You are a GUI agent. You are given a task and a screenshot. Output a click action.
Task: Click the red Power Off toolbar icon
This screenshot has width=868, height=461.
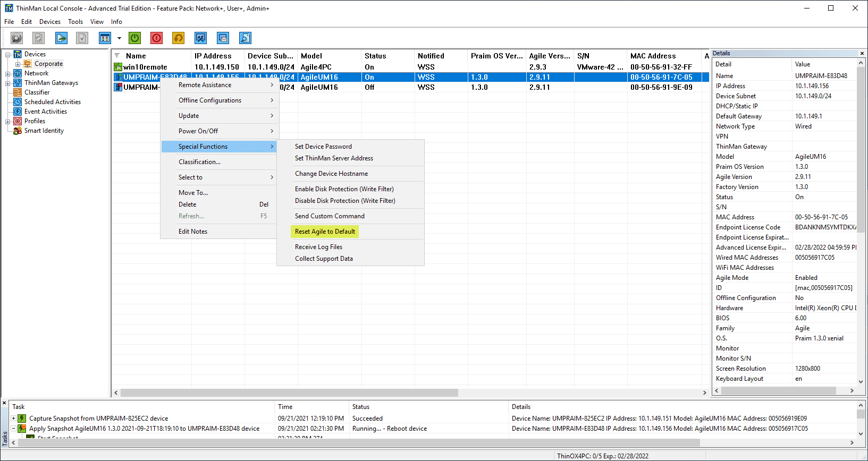(156, 38)
